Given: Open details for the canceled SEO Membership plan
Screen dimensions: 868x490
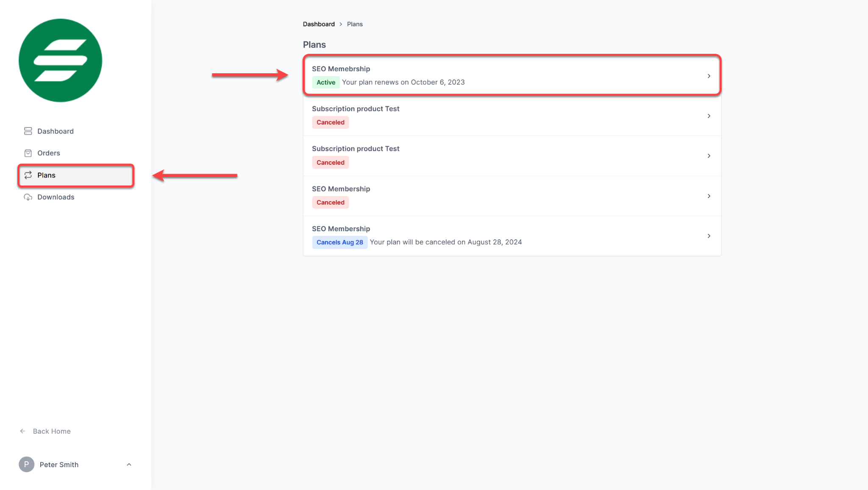Looking at the screenshot, I should pos(709,196).
